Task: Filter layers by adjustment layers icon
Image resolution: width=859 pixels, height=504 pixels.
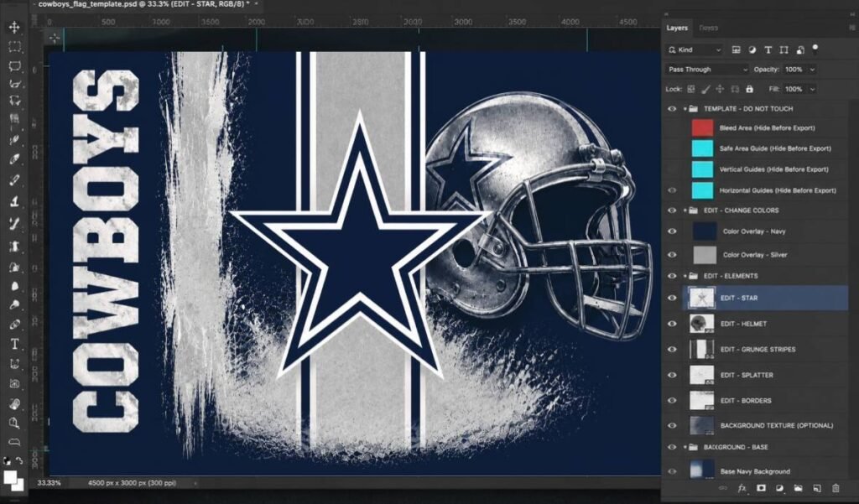Action: point(752,49)
